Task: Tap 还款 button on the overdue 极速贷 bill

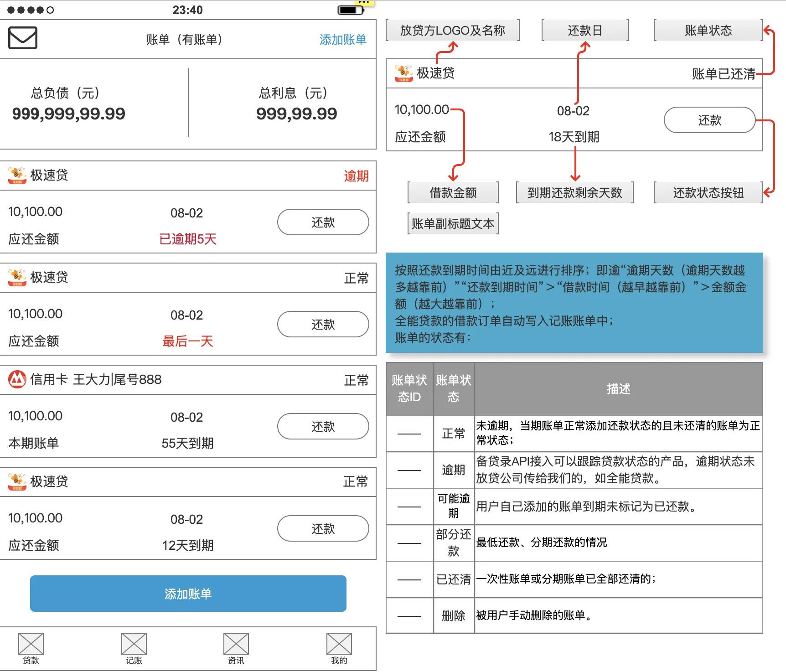Action: [x=323, y=222]
